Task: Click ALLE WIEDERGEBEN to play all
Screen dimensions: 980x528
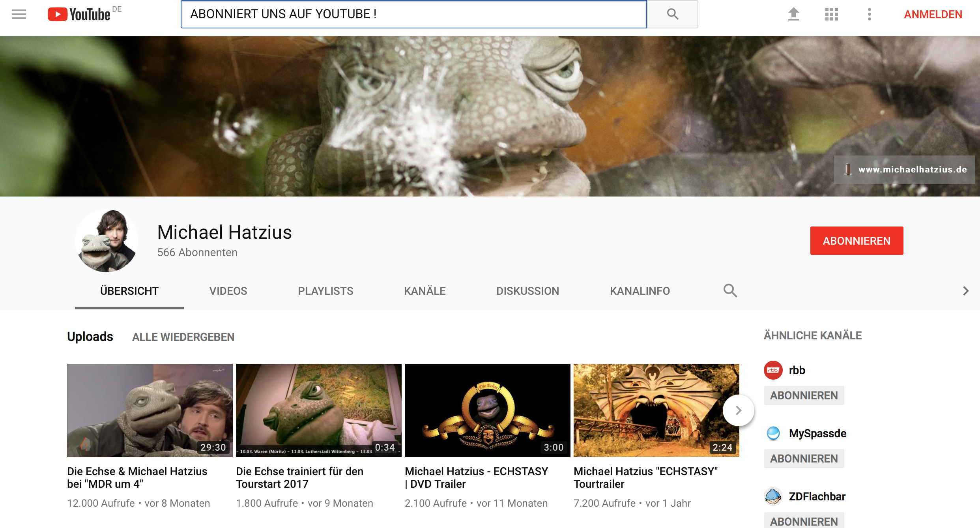Action: 183,337
